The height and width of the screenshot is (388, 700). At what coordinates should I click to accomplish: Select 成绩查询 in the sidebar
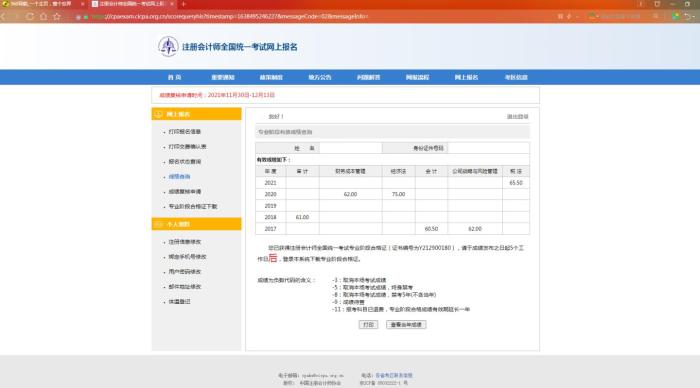coord(179,177)
